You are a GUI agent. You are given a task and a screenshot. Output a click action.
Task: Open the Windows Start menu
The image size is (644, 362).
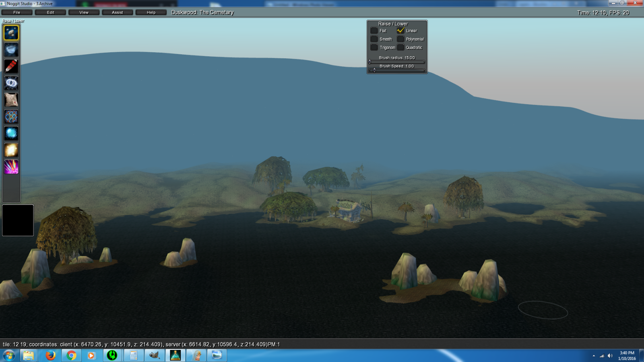[9, 356]
